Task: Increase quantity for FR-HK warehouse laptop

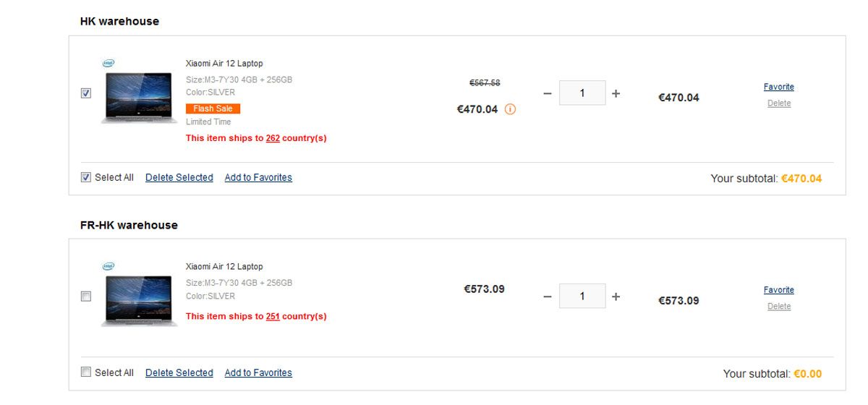Action: tap(616, 297)
